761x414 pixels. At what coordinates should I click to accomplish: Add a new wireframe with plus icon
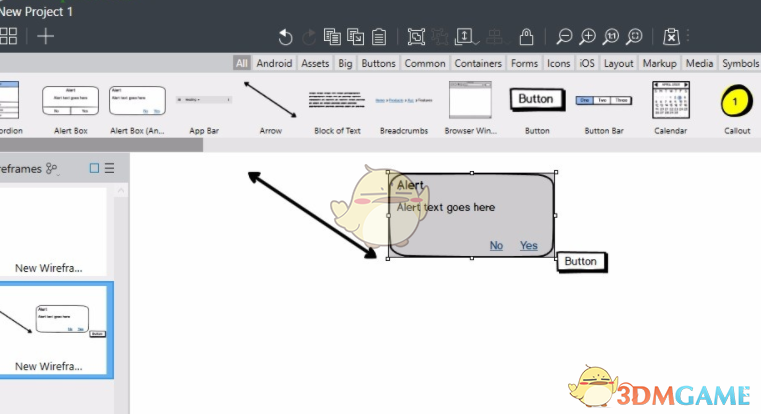click(x=46, y=36)
